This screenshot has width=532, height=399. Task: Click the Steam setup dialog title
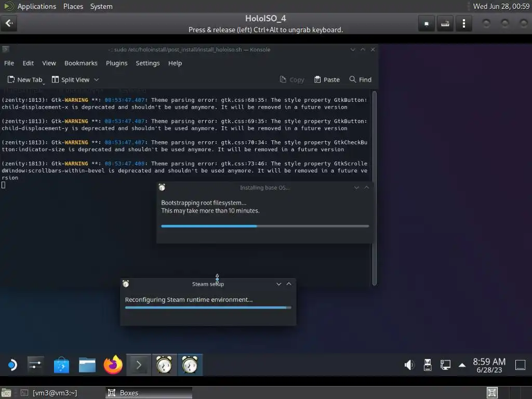208,284
